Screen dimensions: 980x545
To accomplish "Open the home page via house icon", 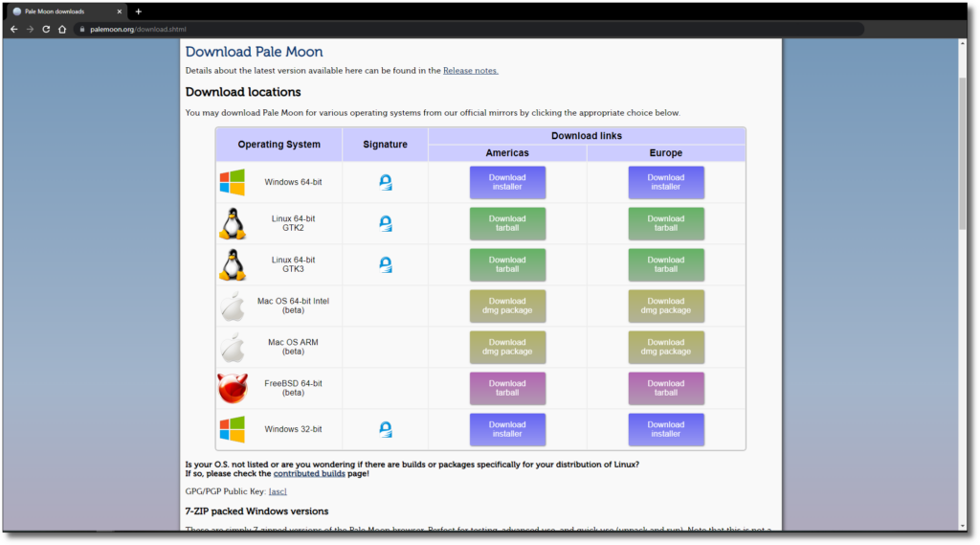I will [x=62, y=30].
